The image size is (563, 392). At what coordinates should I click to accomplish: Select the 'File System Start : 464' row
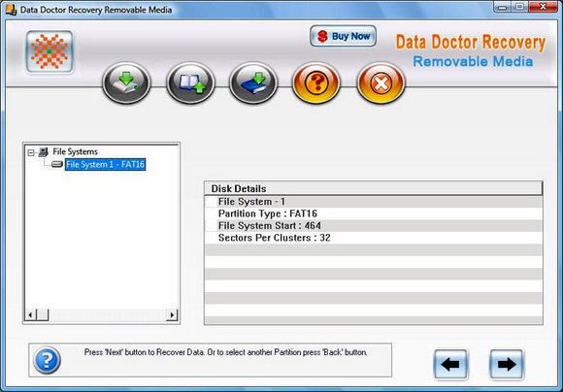[x=374, y=226]
